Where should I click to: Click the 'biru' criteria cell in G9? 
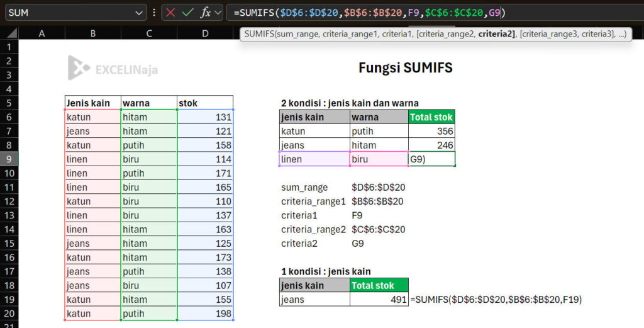point(379,159)
